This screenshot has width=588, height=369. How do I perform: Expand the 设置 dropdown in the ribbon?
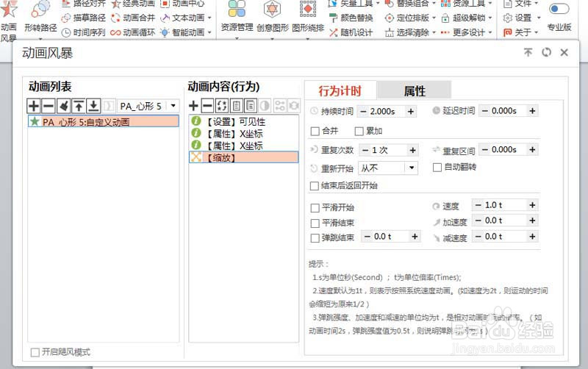pos(539,18)
